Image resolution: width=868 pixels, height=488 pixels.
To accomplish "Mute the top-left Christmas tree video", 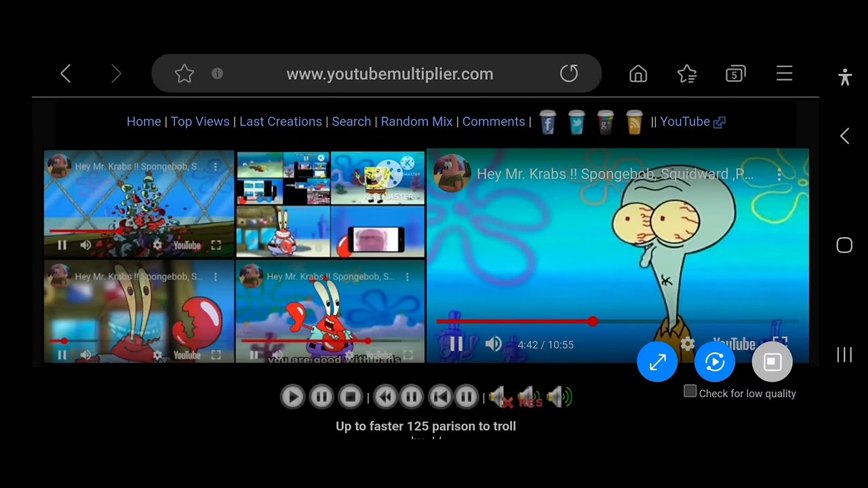I will (85, 245).
